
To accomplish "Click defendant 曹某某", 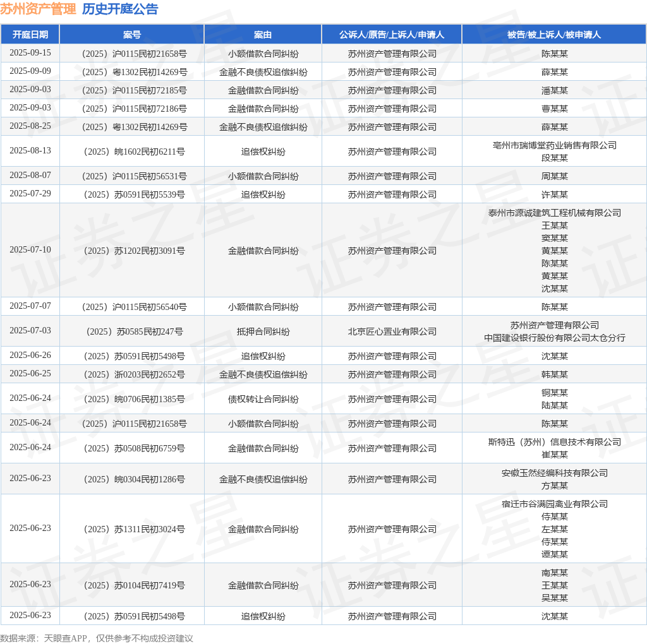I will coord(555,109).
